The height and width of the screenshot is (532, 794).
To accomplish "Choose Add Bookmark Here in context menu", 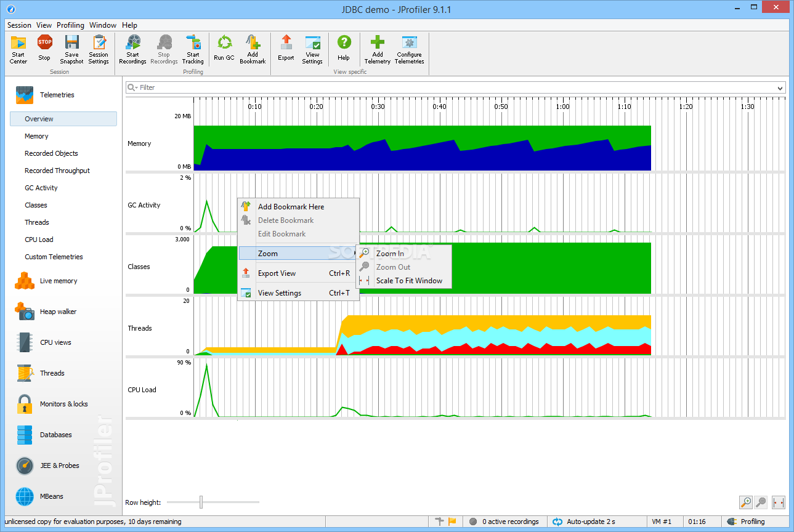I will tap(298, 207).
